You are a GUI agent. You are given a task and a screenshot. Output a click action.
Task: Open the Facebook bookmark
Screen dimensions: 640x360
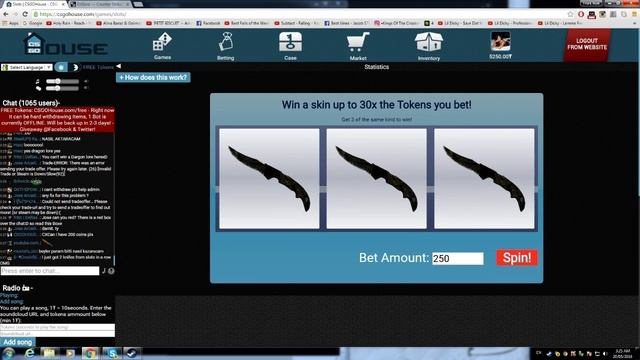[x=208, y=23]
